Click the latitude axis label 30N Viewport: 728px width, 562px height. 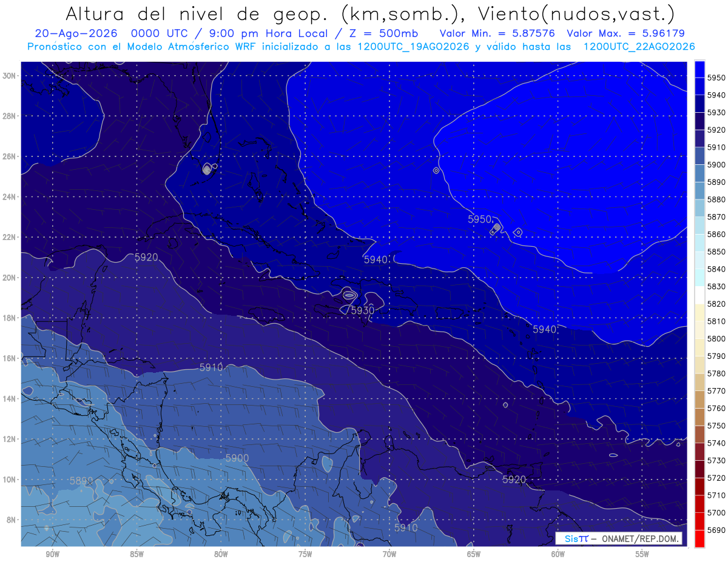tap(9, 76)
